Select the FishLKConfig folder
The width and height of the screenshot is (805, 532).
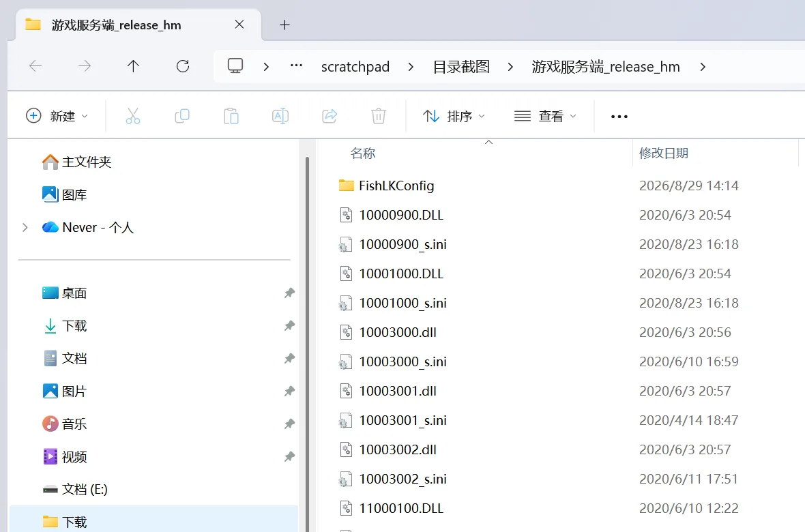(x=387, y=186)
